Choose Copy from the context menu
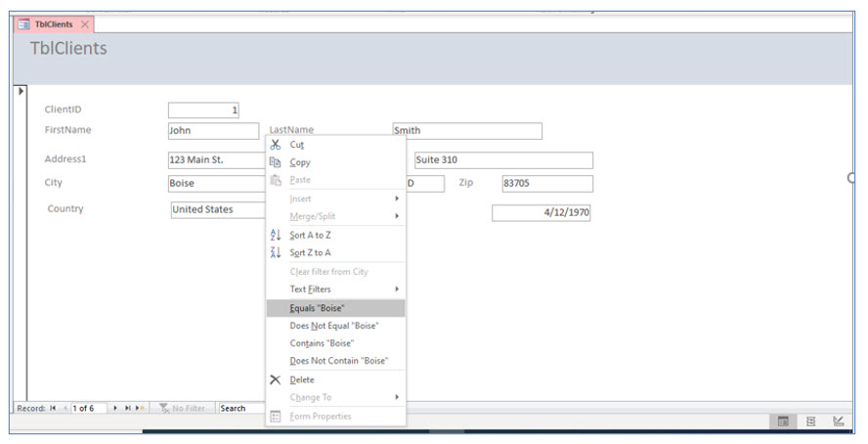The image size is (868, 444). (x=336, y=162)
